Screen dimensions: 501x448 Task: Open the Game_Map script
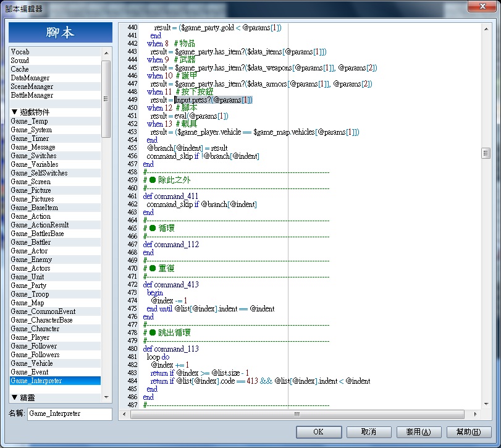[x=55, y=303]
